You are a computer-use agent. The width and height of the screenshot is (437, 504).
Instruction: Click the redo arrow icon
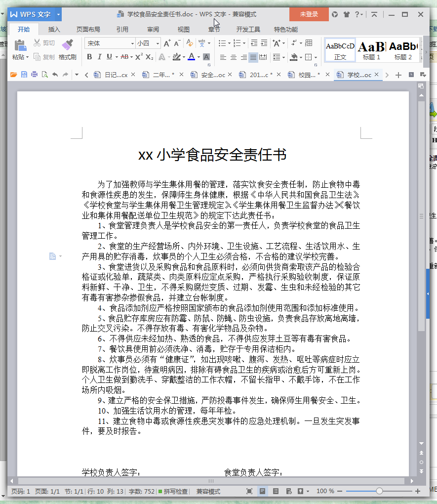65,75
